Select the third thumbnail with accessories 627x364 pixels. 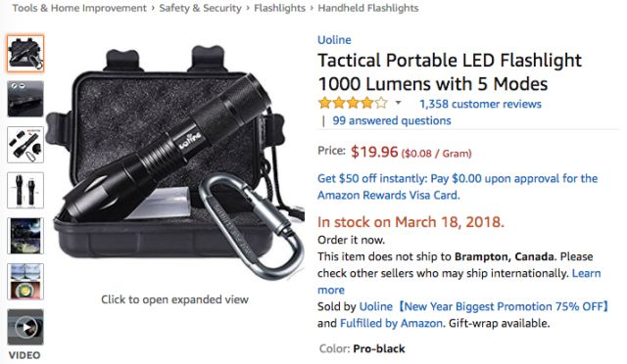pyautogui.click(x=25, y=145)
